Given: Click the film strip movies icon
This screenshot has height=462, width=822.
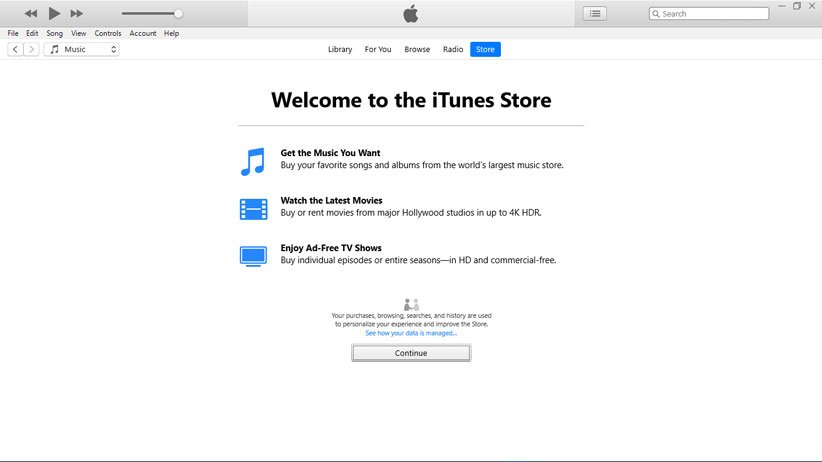Looking at the screenshot, I should point(253,209).
